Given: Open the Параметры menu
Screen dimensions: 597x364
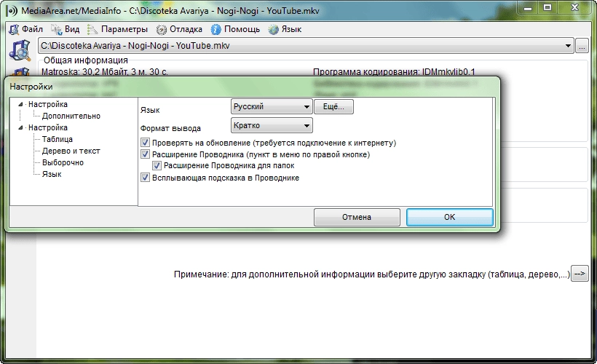Looking at the screenshot, I should [x=124, y=29].
